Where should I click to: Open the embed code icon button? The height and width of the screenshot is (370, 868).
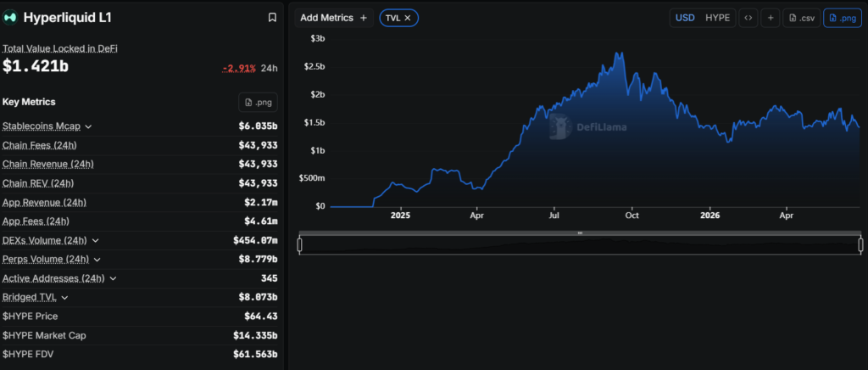pos(748,18)
